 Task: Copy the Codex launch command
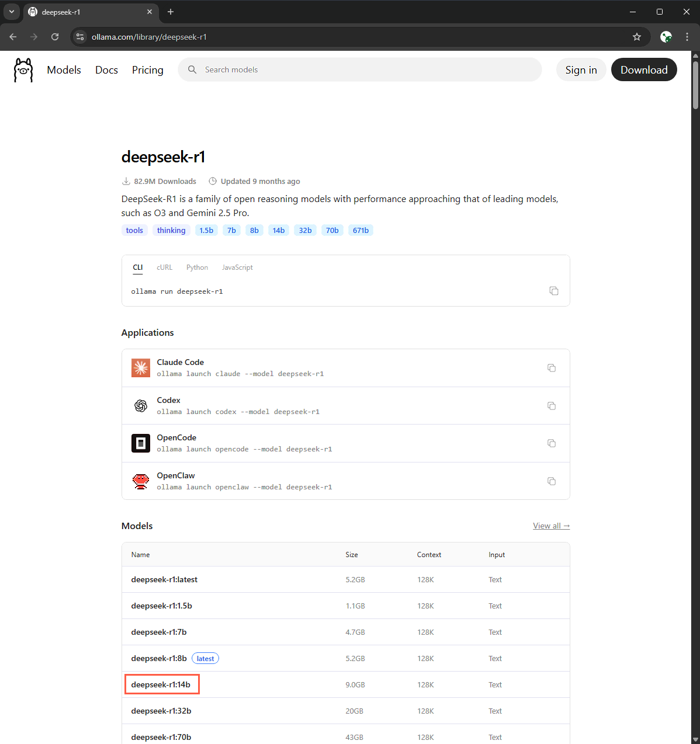coord(552,406)
